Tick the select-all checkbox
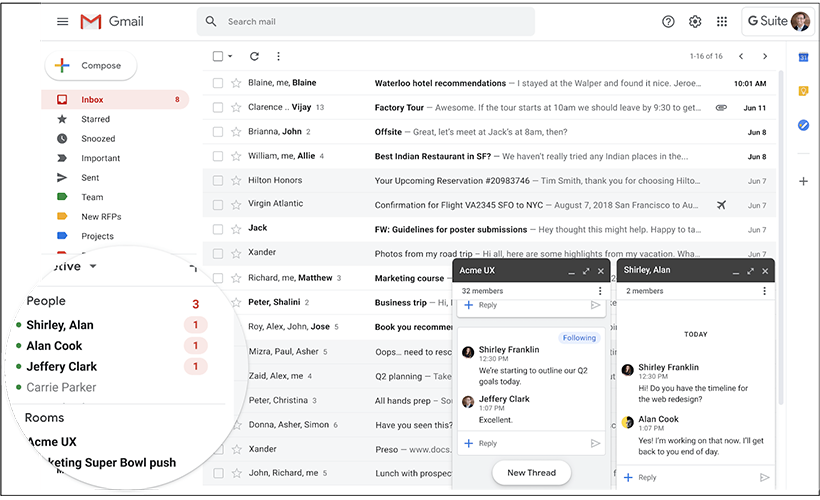The width and height of the screenshot is (820, 500). pos(218,56)
